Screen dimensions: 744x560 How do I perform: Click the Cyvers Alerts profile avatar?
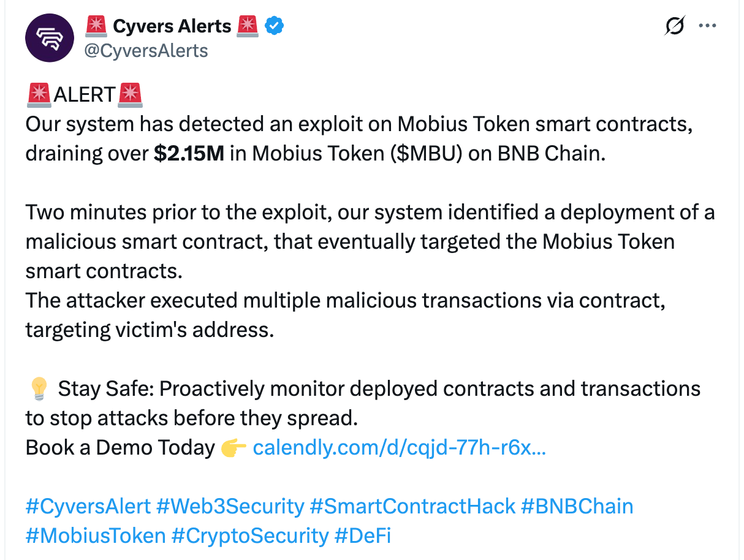[49, 37]
